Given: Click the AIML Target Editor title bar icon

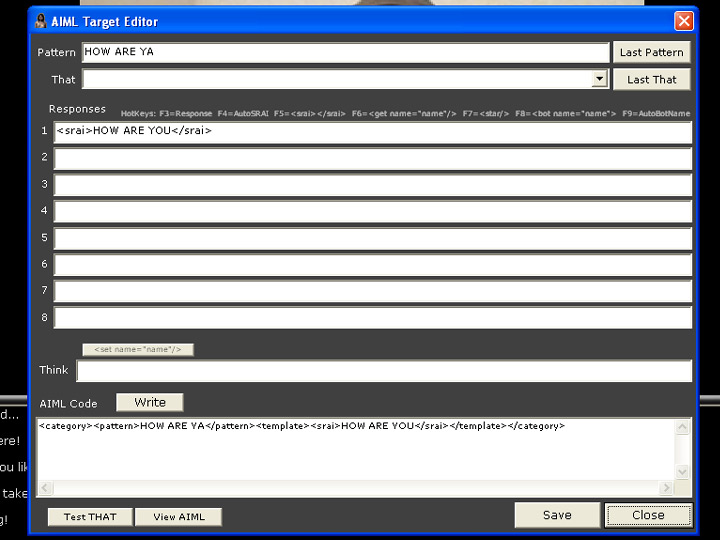Looking at the screenshot, I should point(41,21).
